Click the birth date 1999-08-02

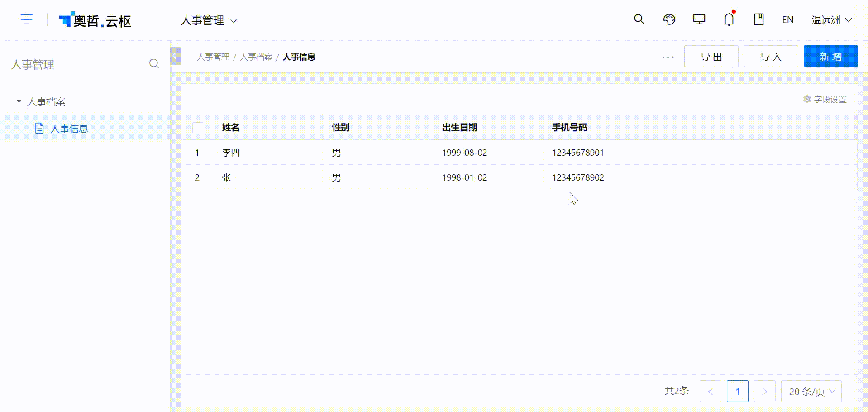pos(464,153)
